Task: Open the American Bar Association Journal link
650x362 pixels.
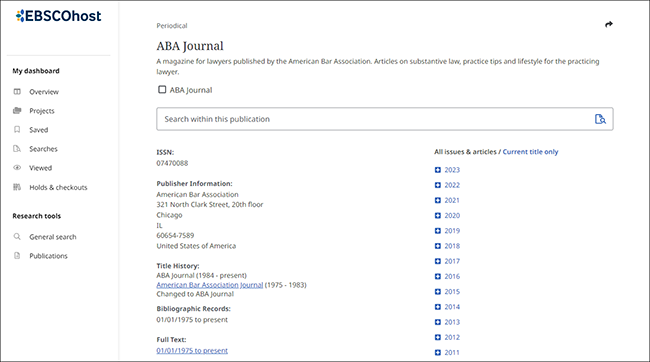Action: click(209, 285)
